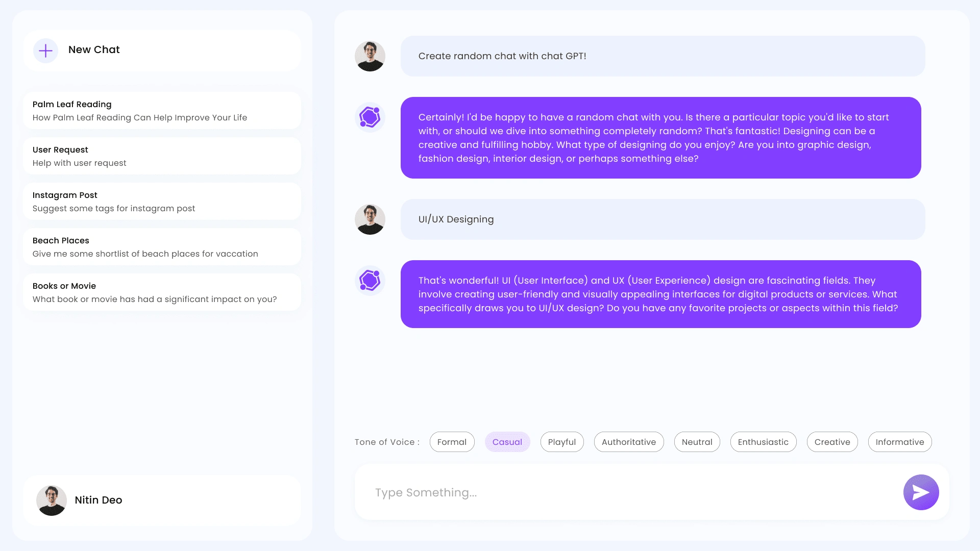Click user avatar next to first message
Screen dimensions: 980x551
pos(370,56)
